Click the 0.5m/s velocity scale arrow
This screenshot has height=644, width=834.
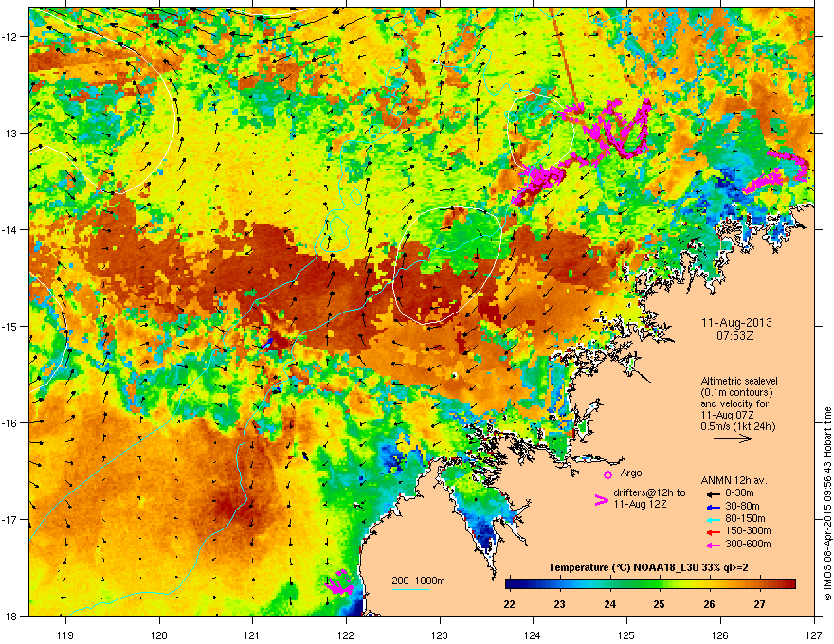click(x=733, y=438)
